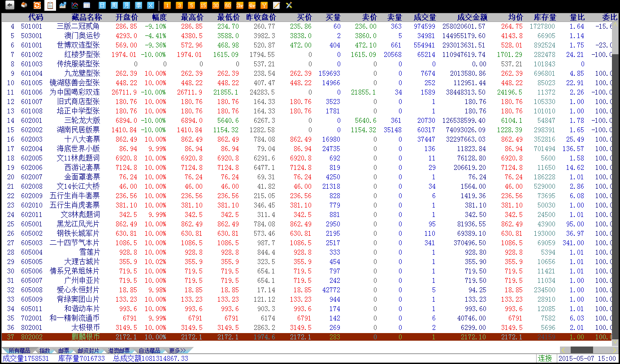Select the weekly 周 period icon

(114, 5)
